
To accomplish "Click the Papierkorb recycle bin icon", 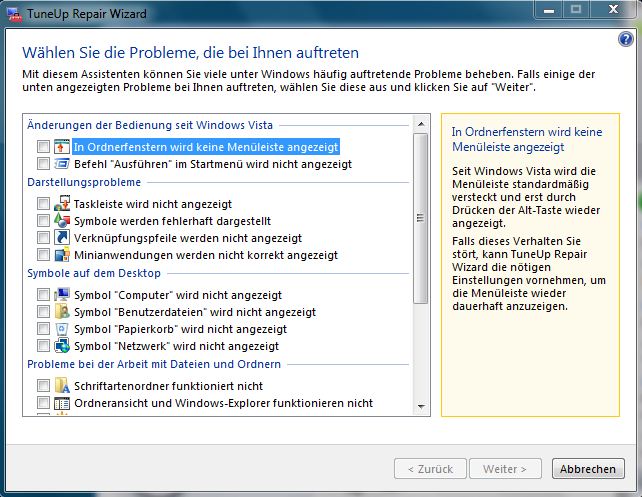I will pos(62,329).
